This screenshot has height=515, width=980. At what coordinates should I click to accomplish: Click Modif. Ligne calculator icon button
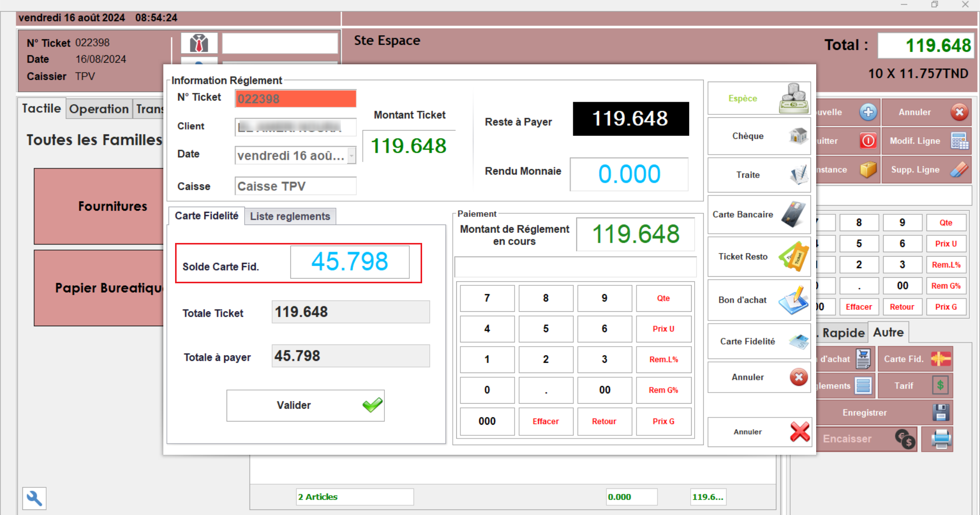click(x=926, y=141)
